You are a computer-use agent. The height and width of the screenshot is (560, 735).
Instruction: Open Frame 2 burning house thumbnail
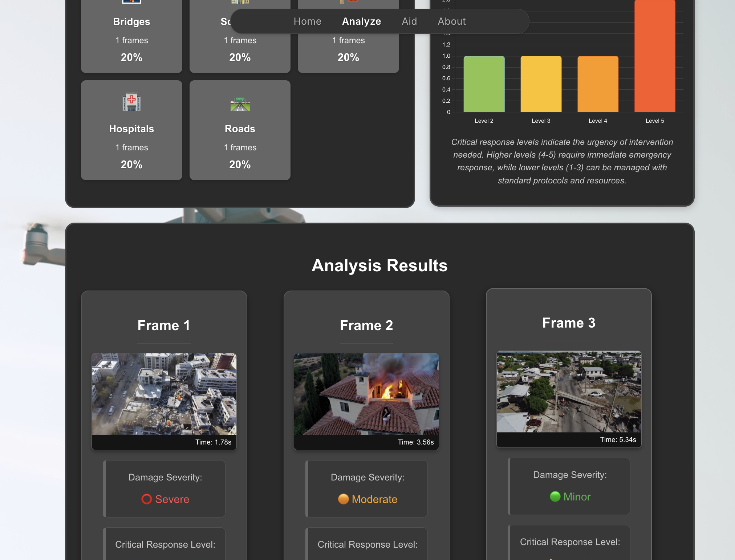pos(366,394)
